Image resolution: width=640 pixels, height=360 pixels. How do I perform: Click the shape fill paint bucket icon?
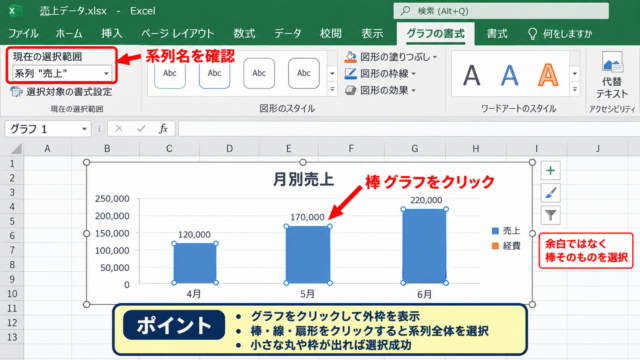350,57
